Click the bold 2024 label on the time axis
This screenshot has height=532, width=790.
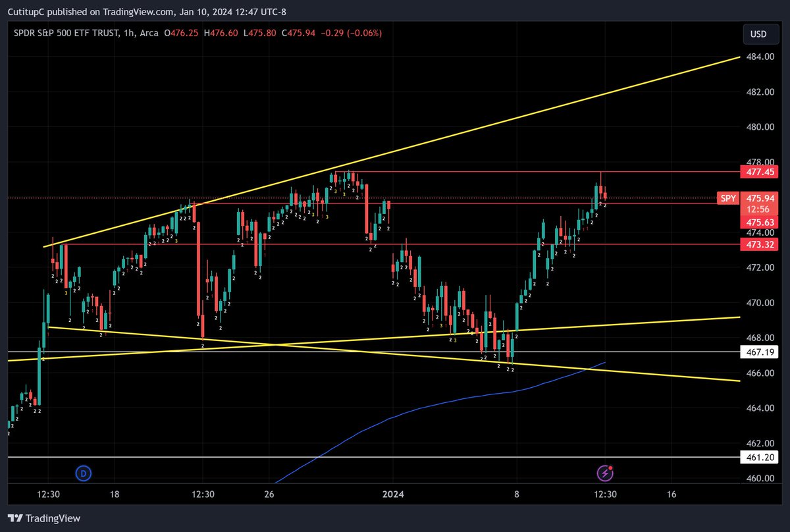(394, 493)
